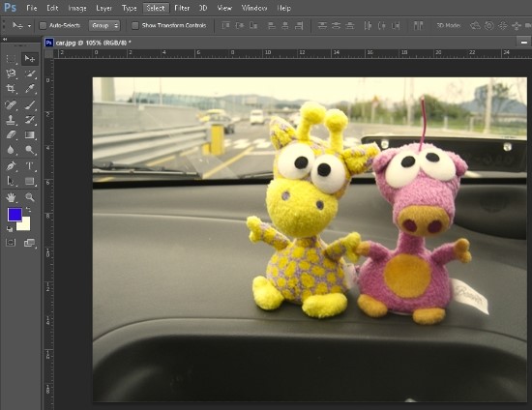Click the Auto-Align Layers icon
The height and width of the screenshot is (410, 532).
click(x=418, y=25)
